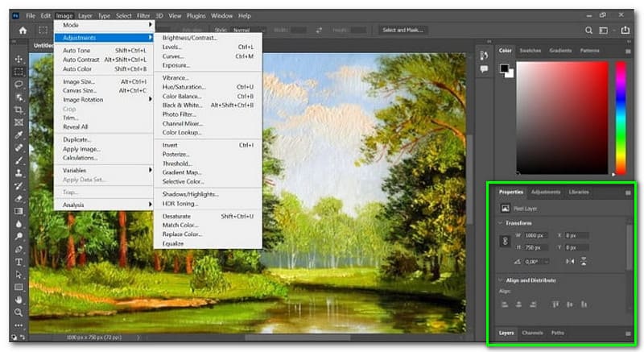Click the foreground color swatch in Color panel
Screen dimensions: 644x352
[505, 68]
